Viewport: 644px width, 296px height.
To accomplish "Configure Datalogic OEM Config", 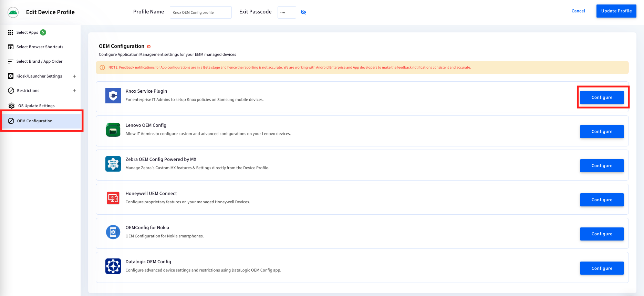I will tap(602, 268).
